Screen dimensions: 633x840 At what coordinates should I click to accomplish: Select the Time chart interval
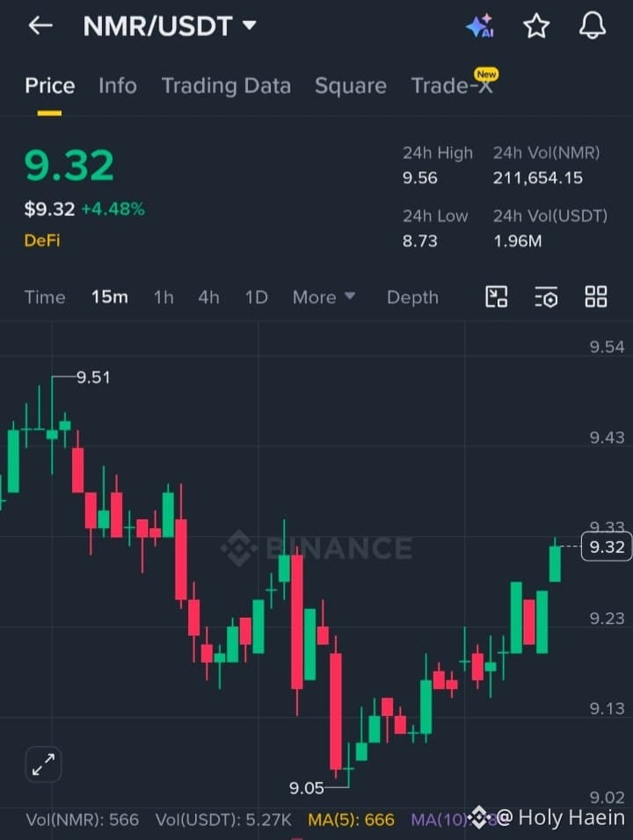coord(45,297)
